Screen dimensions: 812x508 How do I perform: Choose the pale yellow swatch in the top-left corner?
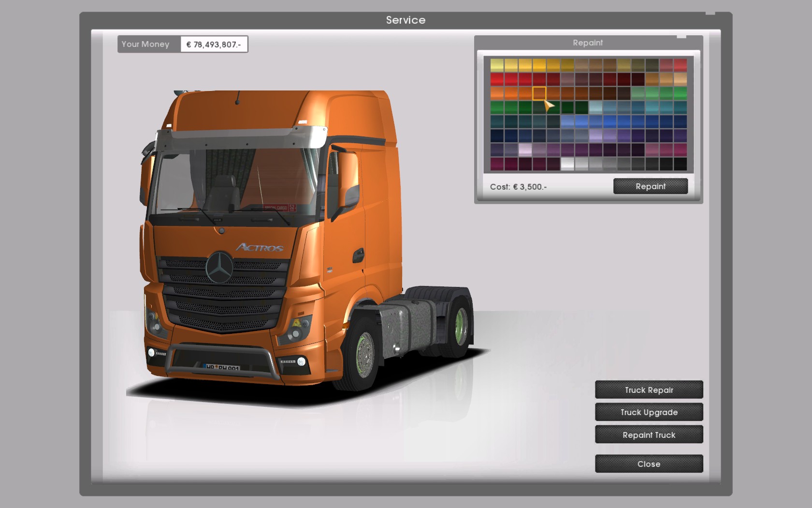[497, 65]
